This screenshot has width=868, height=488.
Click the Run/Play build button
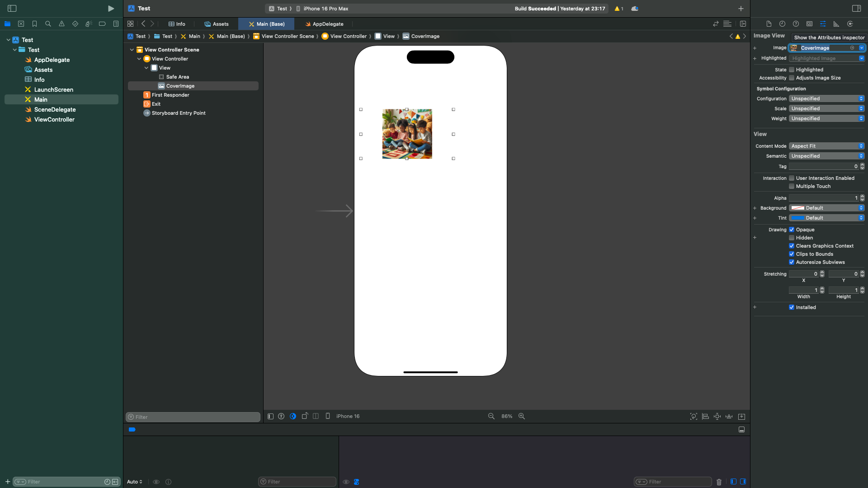(110, 8)
